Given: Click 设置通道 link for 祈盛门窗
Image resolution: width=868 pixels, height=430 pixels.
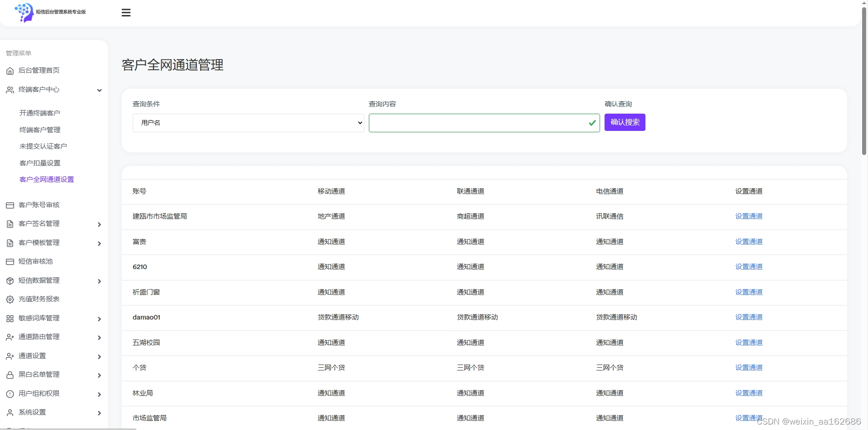Looking at the screenshot, I should (x=749, y=292).
